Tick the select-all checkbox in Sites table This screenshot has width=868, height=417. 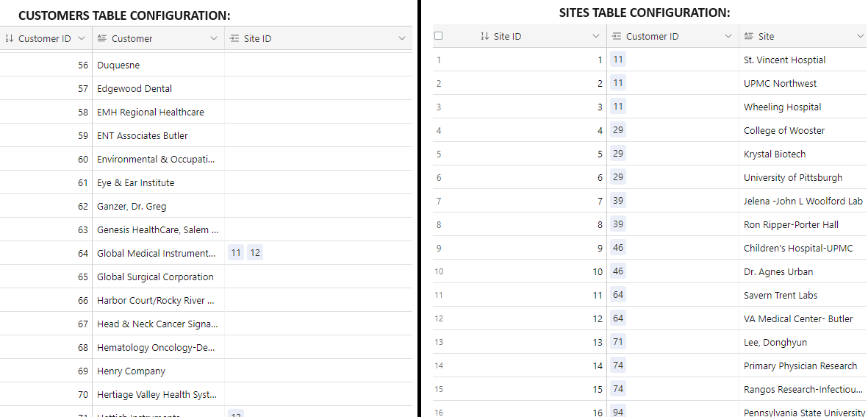[x=439, y=36]
